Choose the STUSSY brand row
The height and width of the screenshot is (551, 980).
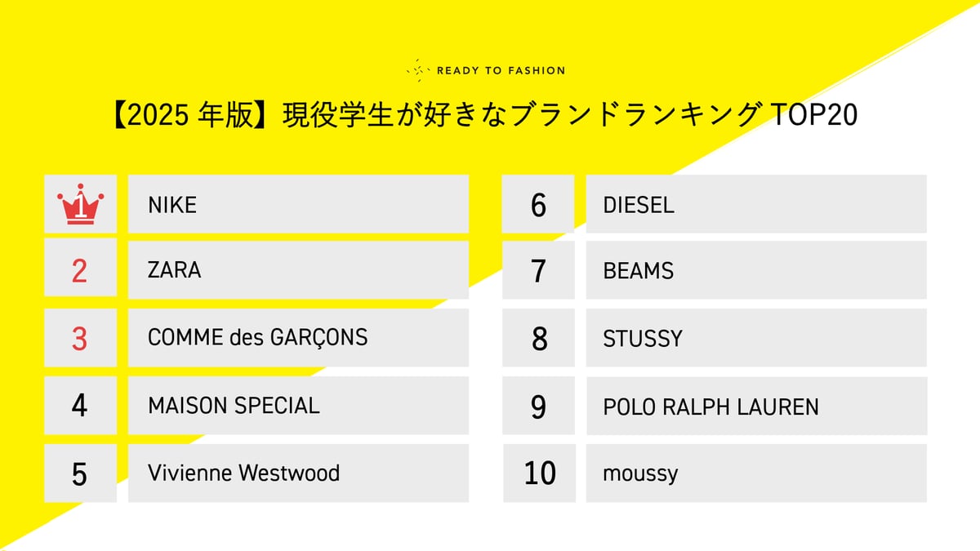[755, 337]
